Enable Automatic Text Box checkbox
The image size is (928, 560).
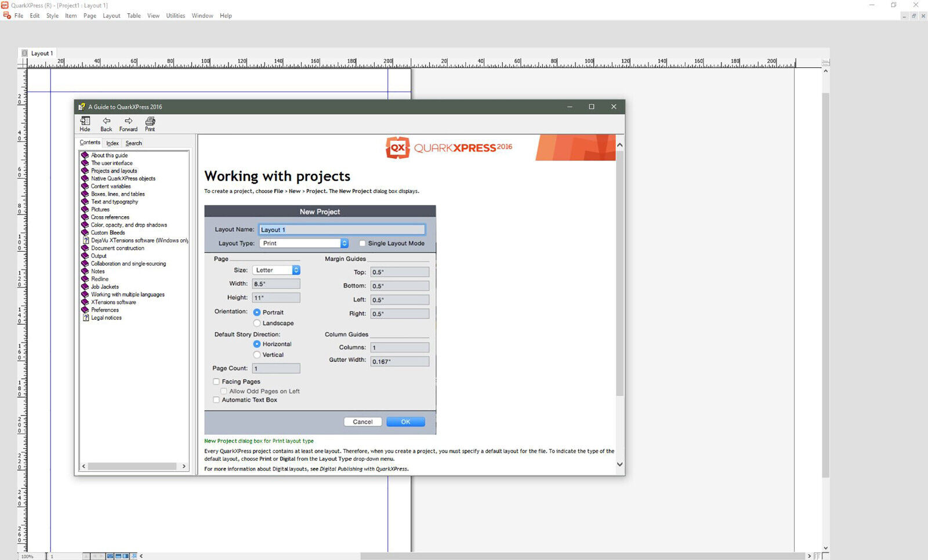[216, 400]
